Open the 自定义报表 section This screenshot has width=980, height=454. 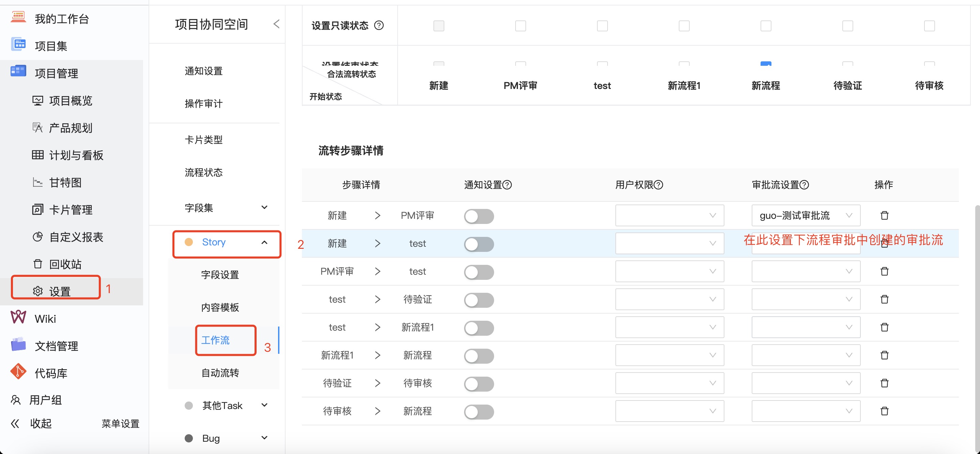pos(37,236)
